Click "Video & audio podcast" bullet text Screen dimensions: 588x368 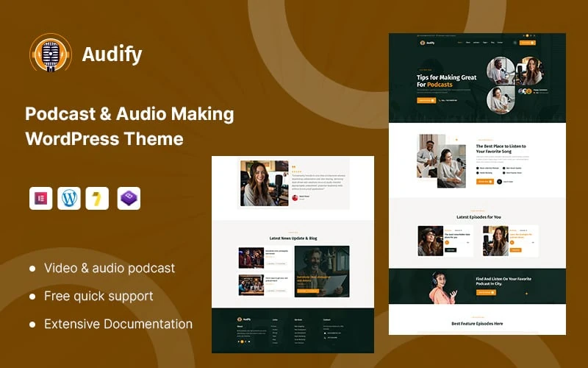[x=110, y=268]
